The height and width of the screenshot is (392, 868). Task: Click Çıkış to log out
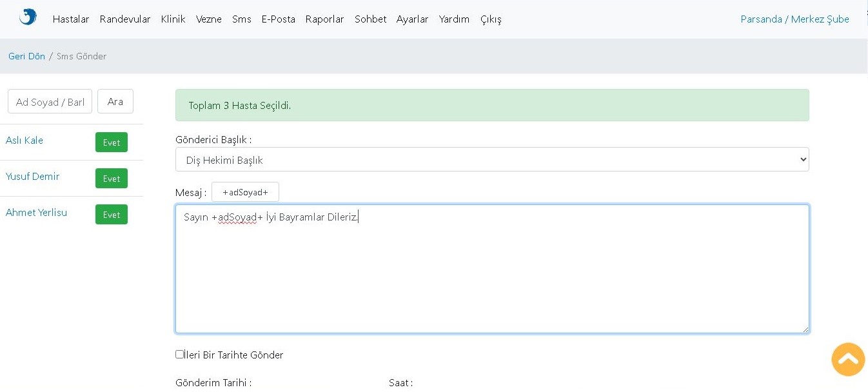click(491, 19)
